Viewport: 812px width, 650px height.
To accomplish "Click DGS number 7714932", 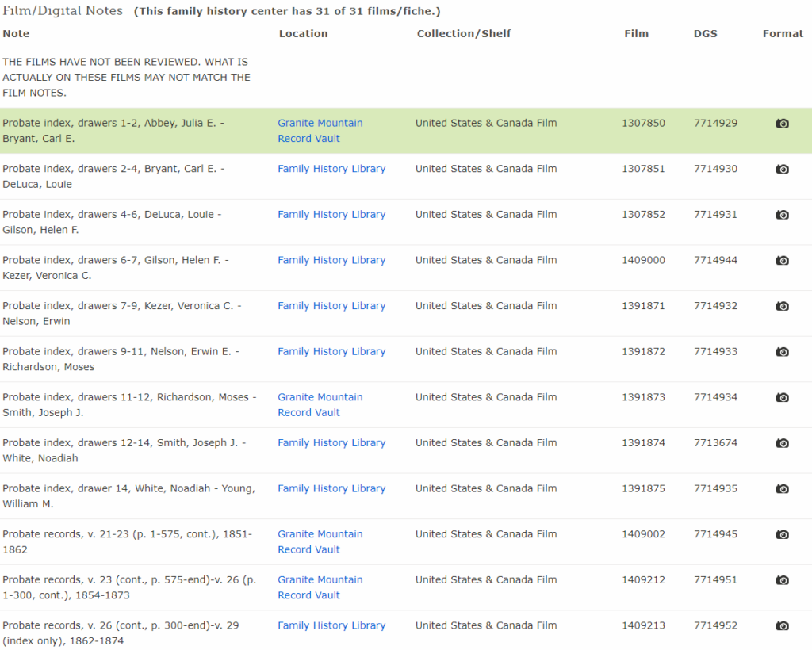I will coord(716,306).
